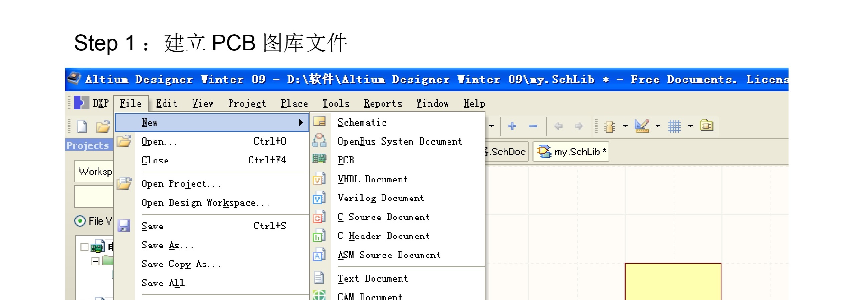Collapse the top project tree node
This screenshot has height=300, width=868.
point(84,247)
